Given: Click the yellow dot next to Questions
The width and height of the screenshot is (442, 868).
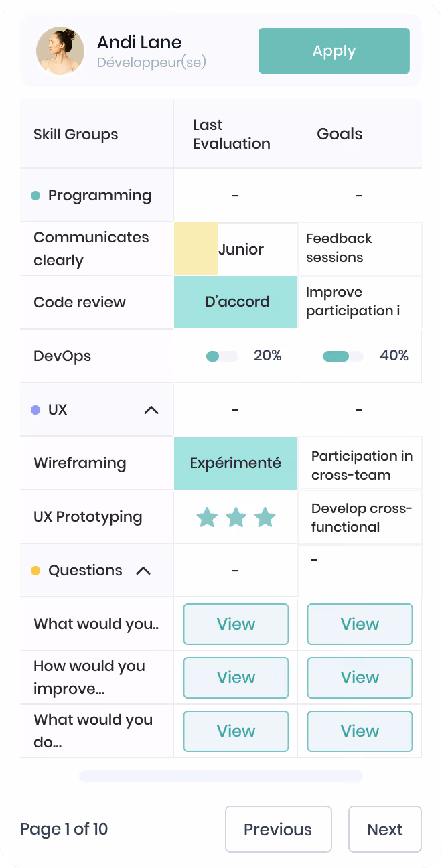Looking at the screenshot, I should (36, 571).
